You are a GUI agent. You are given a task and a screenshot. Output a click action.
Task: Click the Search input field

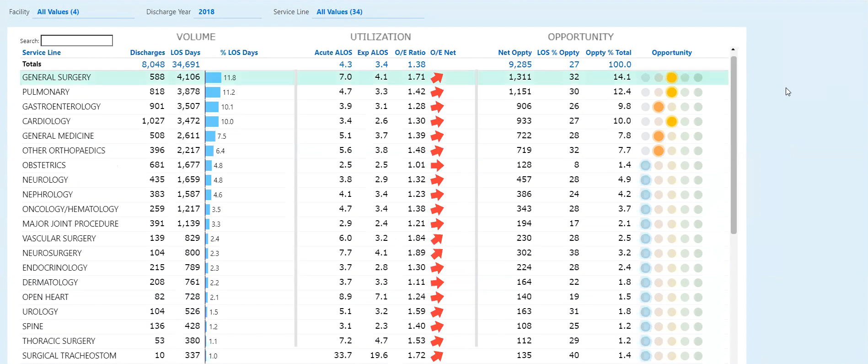coord(77,41)
